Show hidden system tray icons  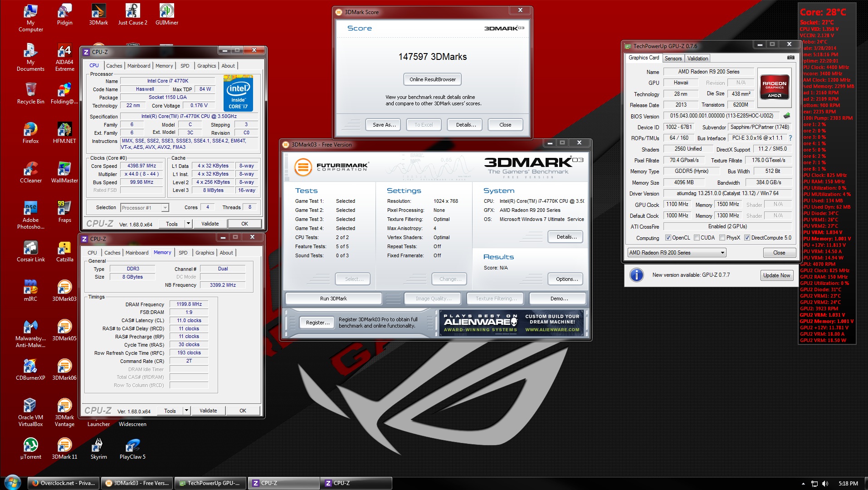(x=803, y=484)
